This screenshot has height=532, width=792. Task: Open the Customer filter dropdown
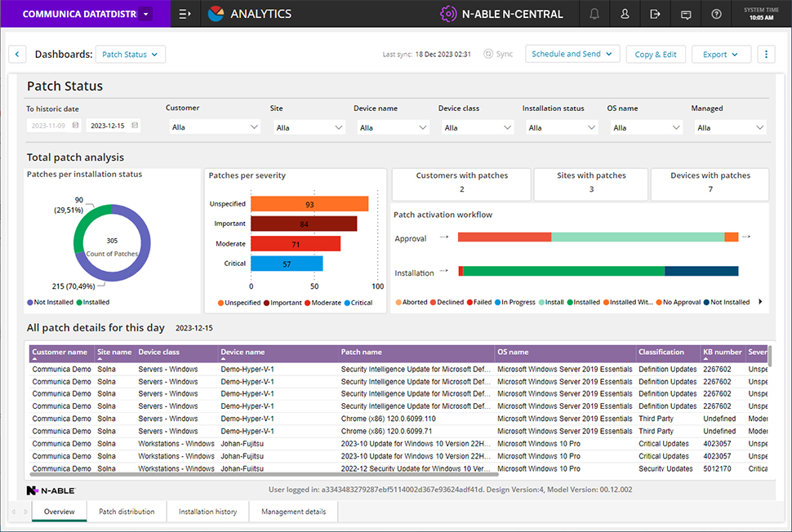pyautogui.click(x=215, y=127)
